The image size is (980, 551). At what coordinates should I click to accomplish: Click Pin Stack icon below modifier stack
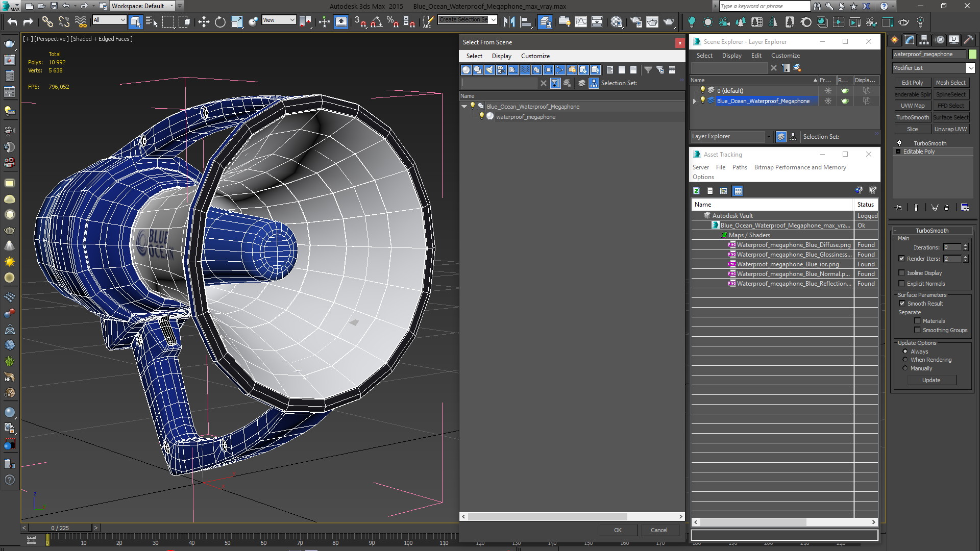pos(899,208)
